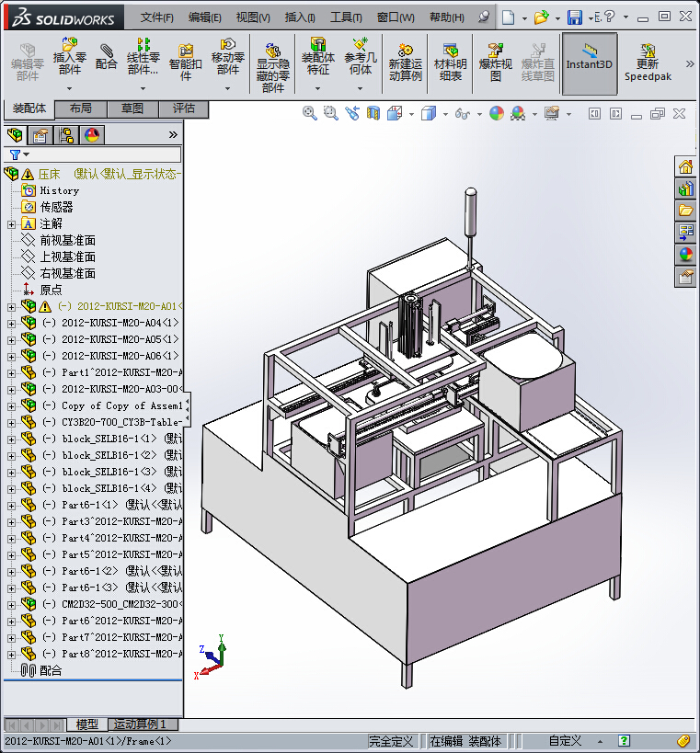Select the Move Component tool
Image resolution: width=700 pixels, height=753 pixels.
point(228,57)
